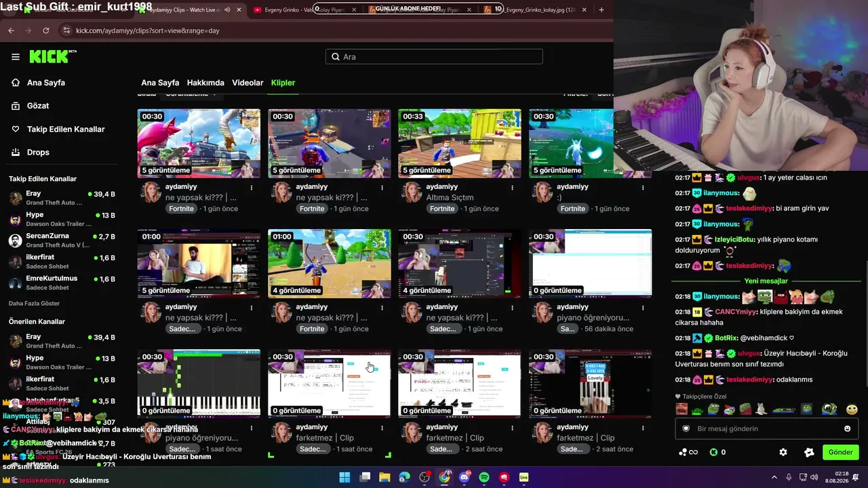Open Hype channel under Takip Edilen Kanallar
Screen dimensions: 868x488
click(61, 219)
